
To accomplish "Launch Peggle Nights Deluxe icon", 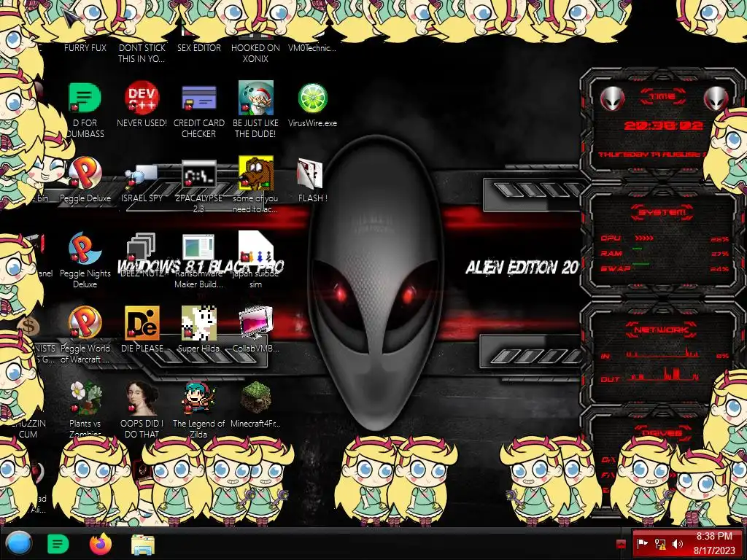I will [x=85, y=248].
